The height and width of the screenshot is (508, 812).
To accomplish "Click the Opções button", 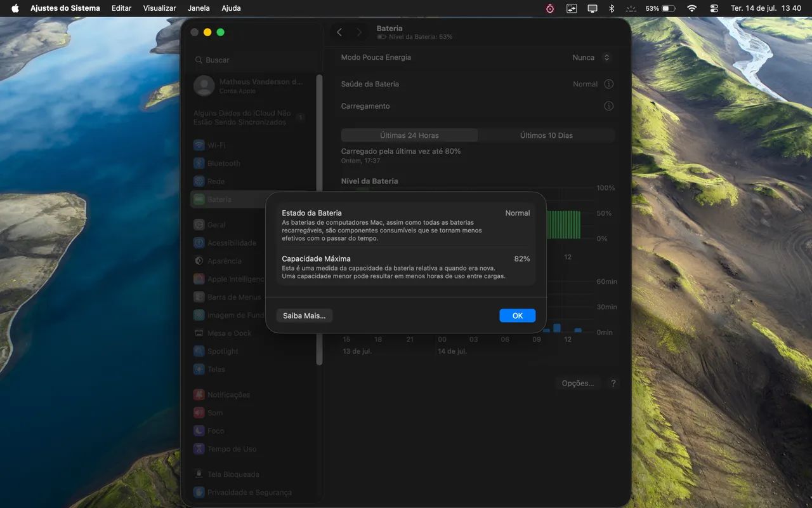I will click(x=578, y=384).
